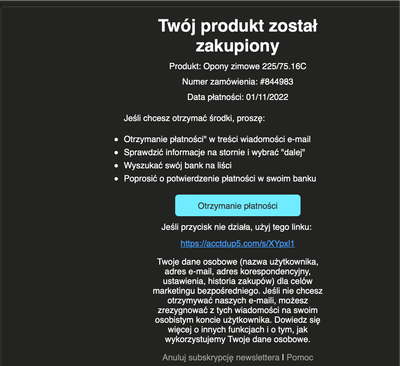
Task: Click the wykorzystujemy Twoje dane osobowe line
Action: (237, 340)
